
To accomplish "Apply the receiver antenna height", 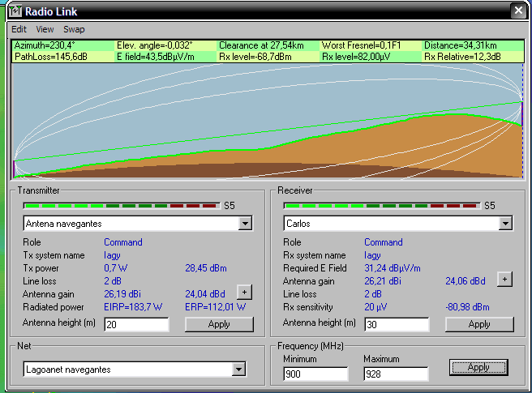I will point(479,324).
